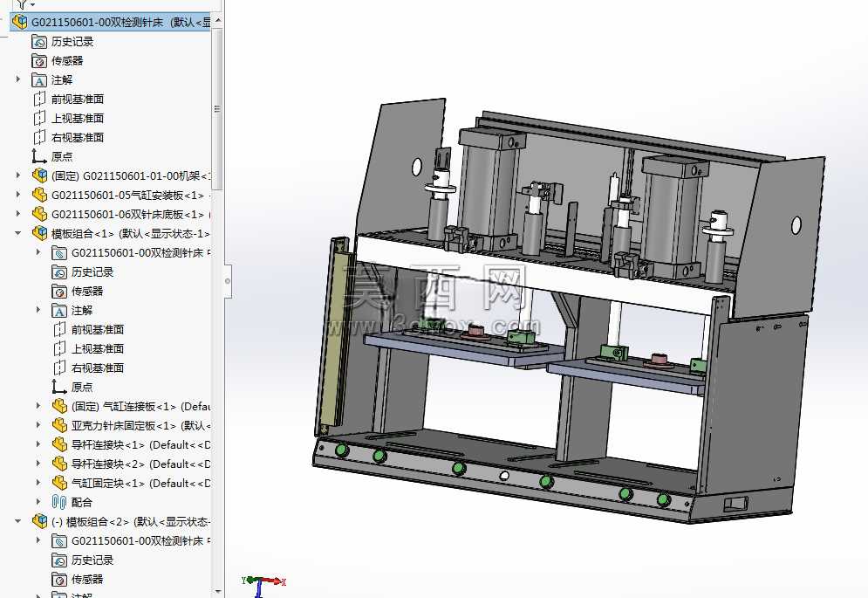Click the top-level 原点 origin icon
Image resolution: width=868 pixels, height=598 pixels.
[x=39, y=156]
